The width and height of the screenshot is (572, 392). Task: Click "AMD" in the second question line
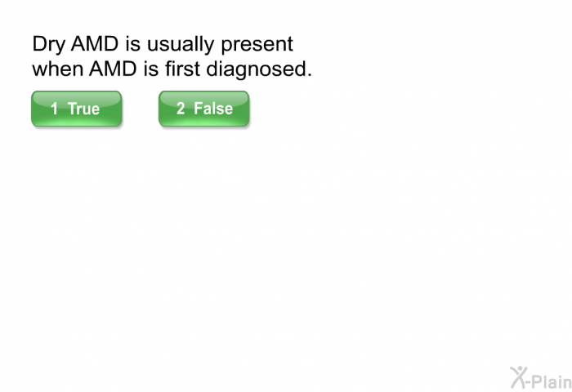click(x=113, y=69)
